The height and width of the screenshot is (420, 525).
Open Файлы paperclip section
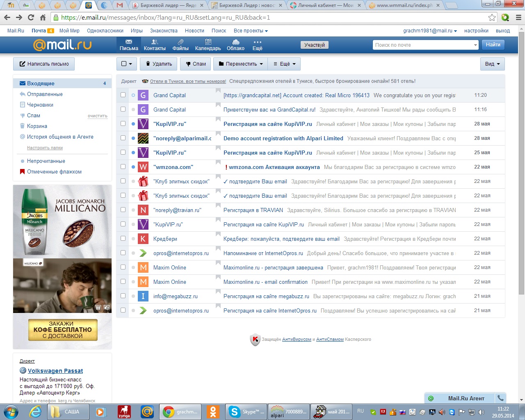coord(180,45)
